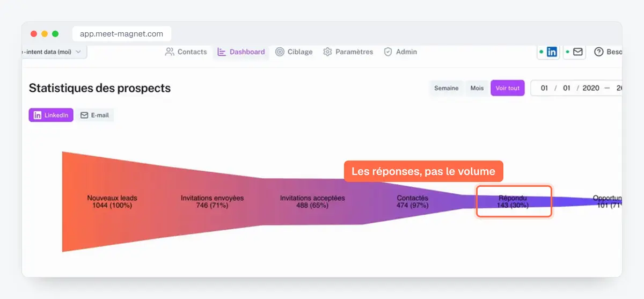Screen dimensions: 644x299
Task: Click the help question mark icon
Action: [599, 52]
